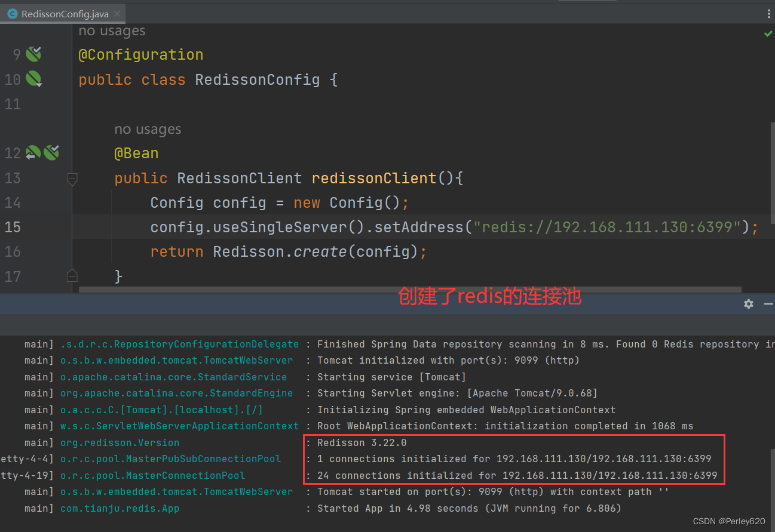This screenshot has width=775, height=532.
Task: Click the editor horizontal scrollbar
Action: coord(411,290)
